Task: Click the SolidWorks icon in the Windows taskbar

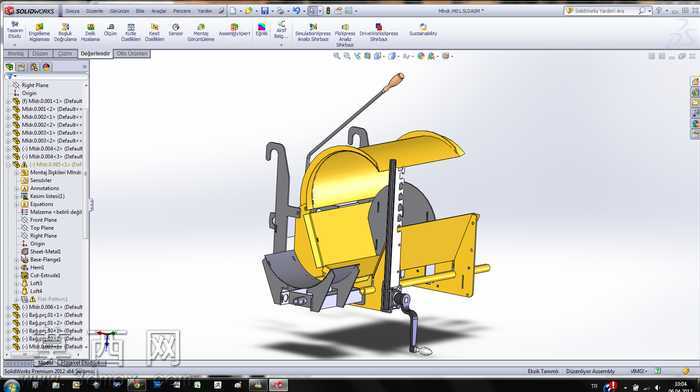Action: tap(278, 385)
